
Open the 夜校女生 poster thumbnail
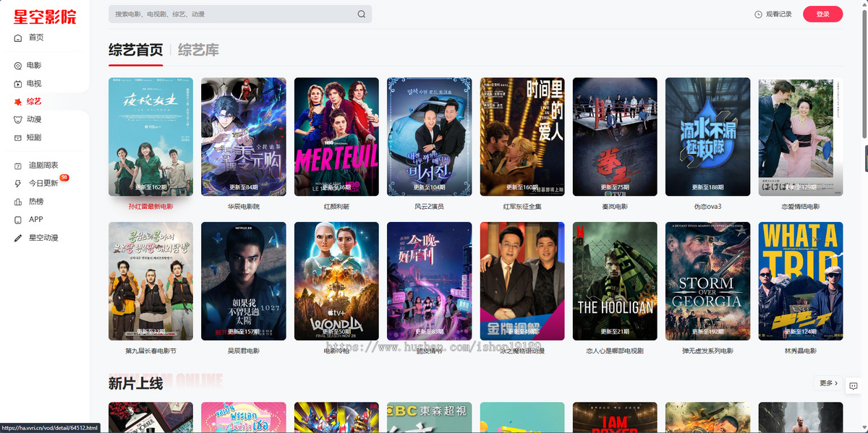[150, 137]
